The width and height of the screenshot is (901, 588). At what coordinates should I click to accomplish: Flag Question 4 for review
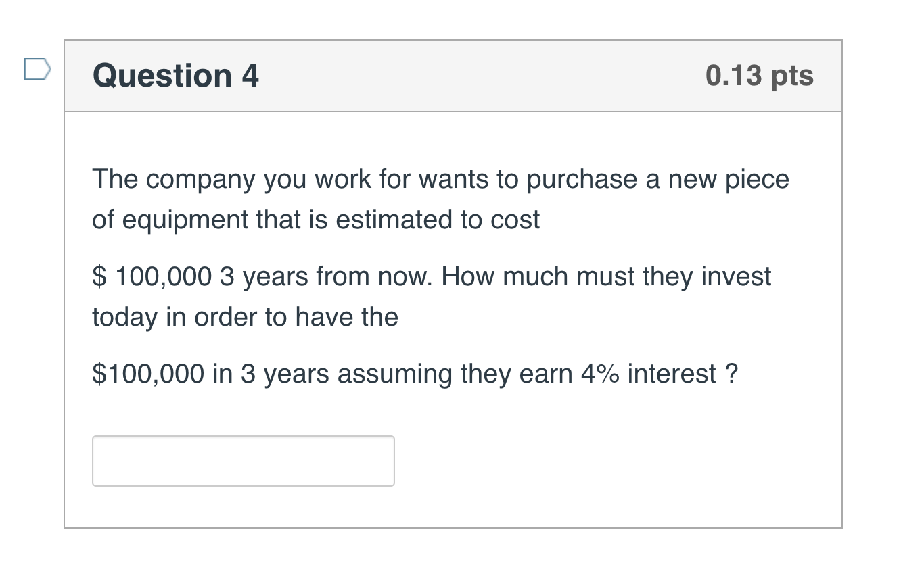pyautogui.click(x=37, y=70)
